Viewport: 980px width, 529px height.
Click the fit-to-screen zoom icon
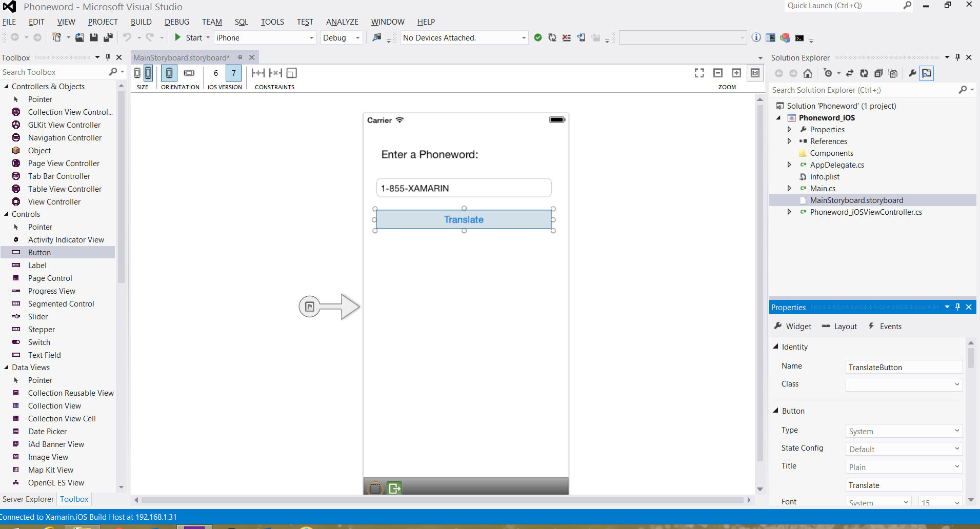pos(699,73)
